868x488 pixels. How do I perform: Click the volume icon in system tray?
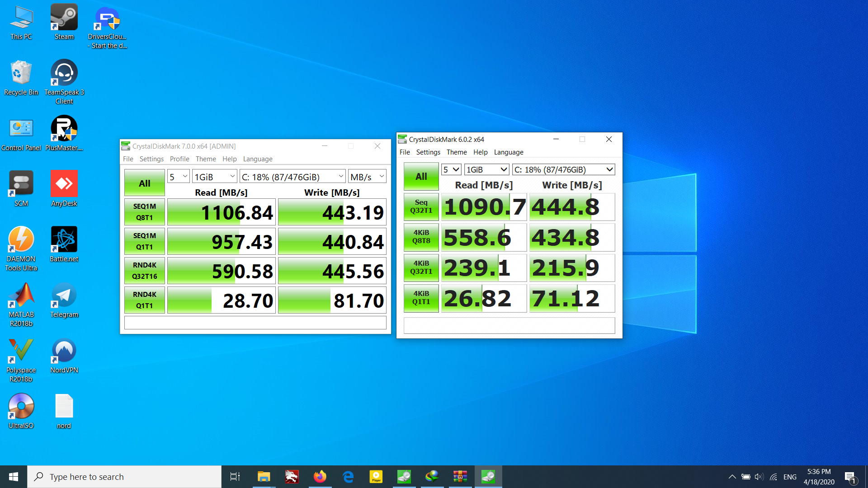tap(759, 477)
